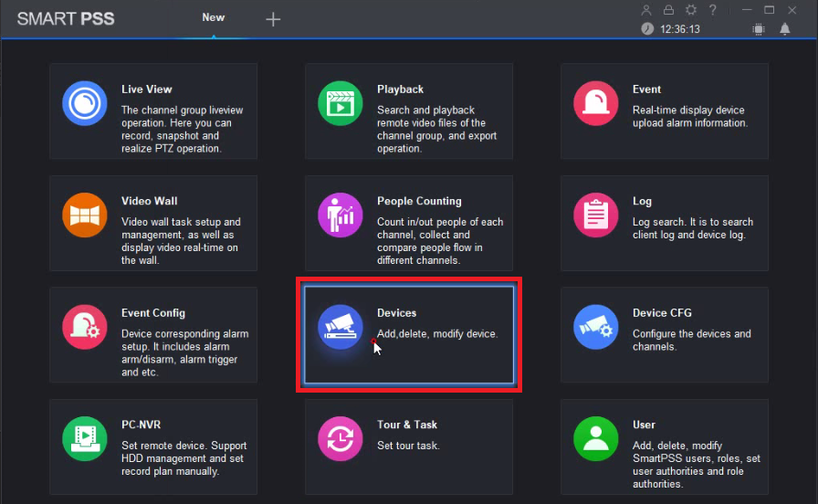
Task: Click the alarm bell notification icon
Action: [x=784, y=29]
